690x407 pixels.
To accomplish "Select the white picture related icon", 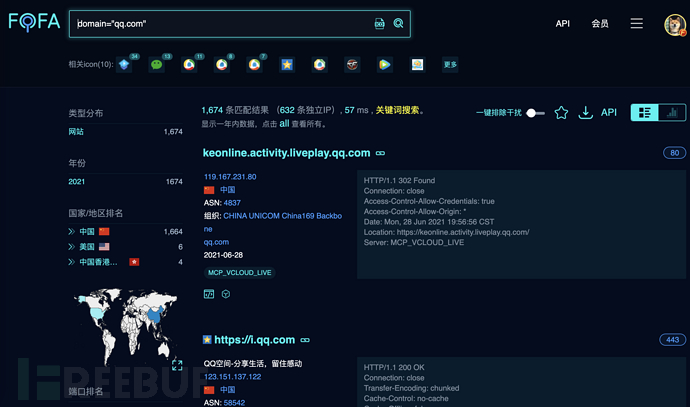I will point(417,65).
